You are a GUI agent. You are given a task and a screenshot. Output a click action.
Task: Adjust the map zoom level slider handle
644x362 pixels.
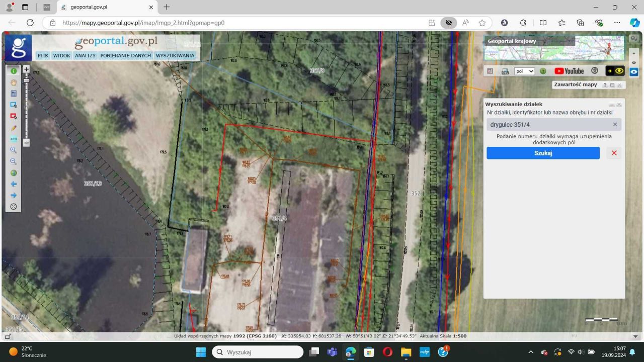[x=26, y=80]
